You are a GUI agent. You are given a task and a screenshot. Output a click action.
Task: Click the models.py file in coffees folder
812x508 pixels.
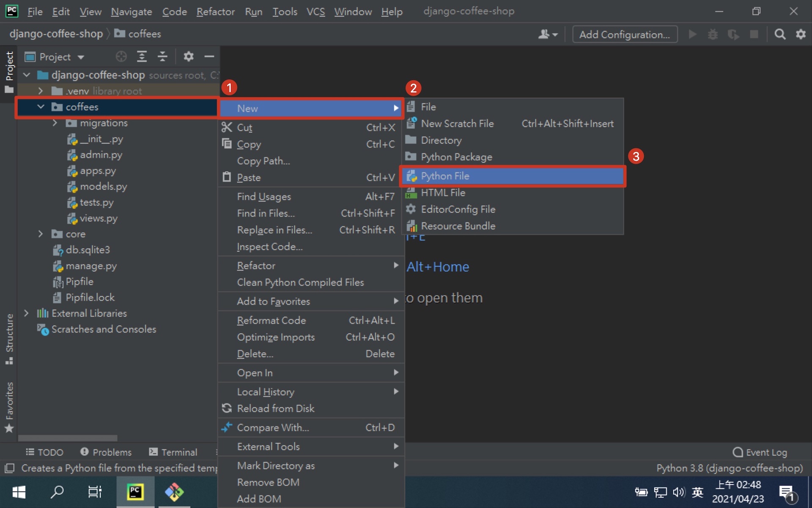click(103, 186)
